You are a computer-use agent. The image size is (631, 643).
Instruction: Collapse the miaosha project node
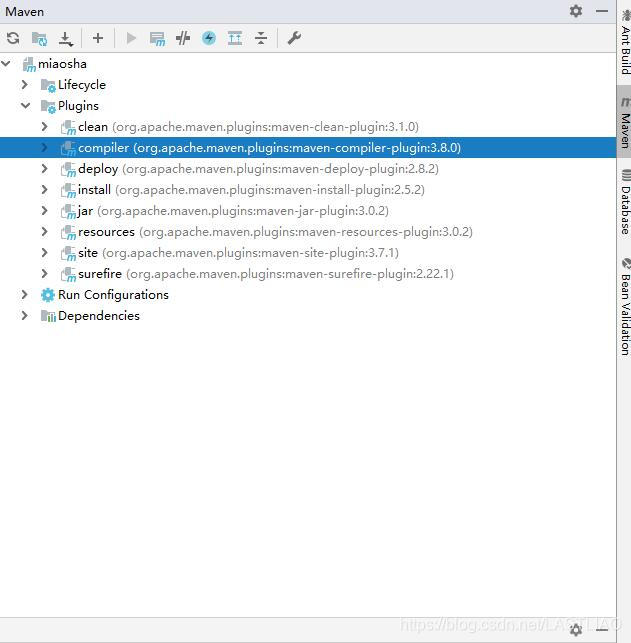pos(6,64)
